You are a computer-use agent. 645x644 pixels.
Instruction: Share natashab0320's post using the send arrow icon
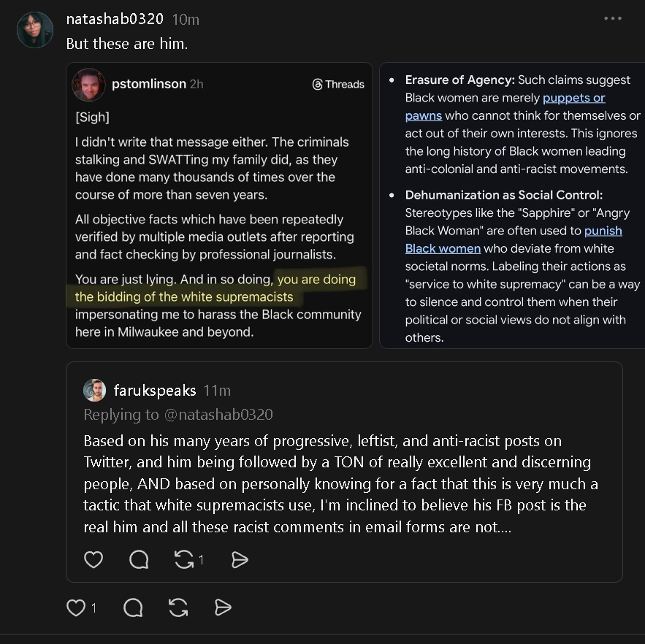tap(223, 607)
